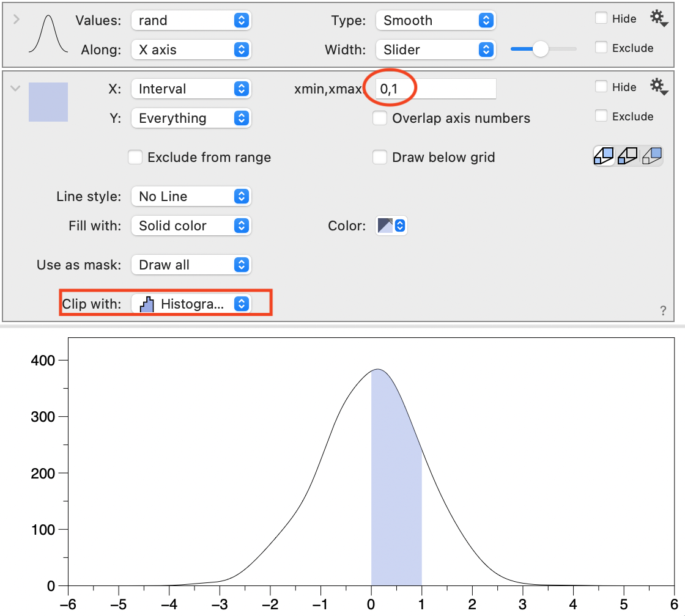Click the Histogram icon in Clip with
The width and height of the screenshot is (685, 616).
(x=146, y=304)
